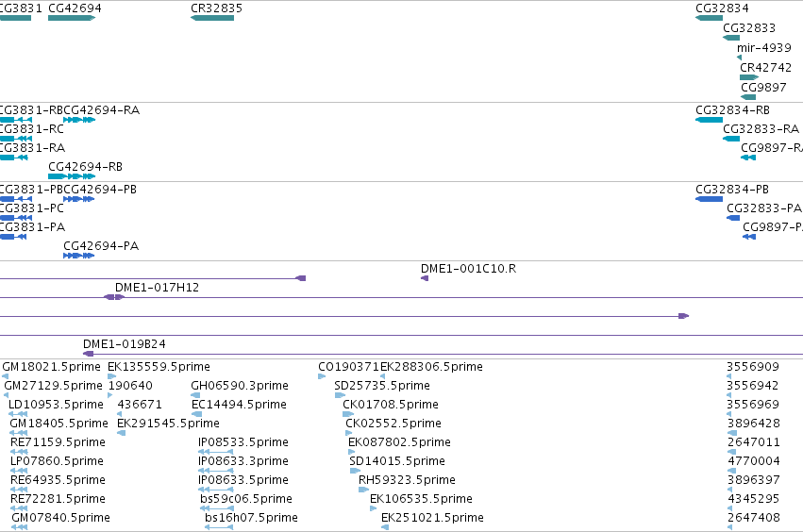Click EST RE64935.5prime
The height and width of the screenshot is (532, 803).
point(58,480)
